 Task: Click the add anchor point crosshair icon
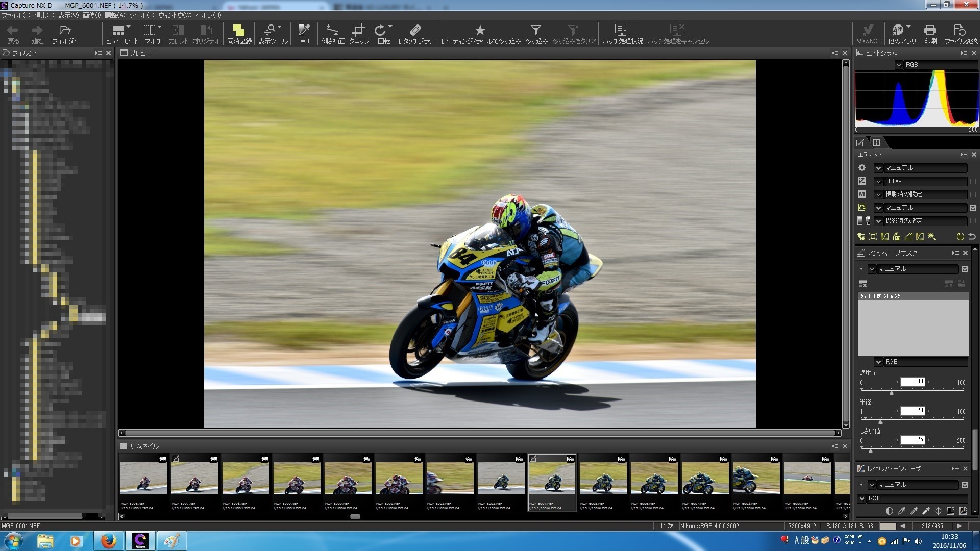938,511
